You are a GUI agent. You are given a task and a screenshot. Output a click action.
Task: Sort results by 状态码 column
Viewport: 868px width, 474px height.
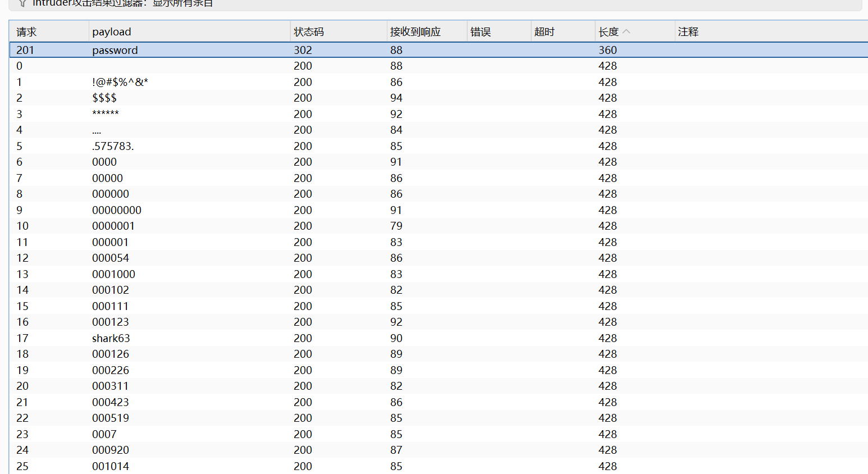[309, 31]
